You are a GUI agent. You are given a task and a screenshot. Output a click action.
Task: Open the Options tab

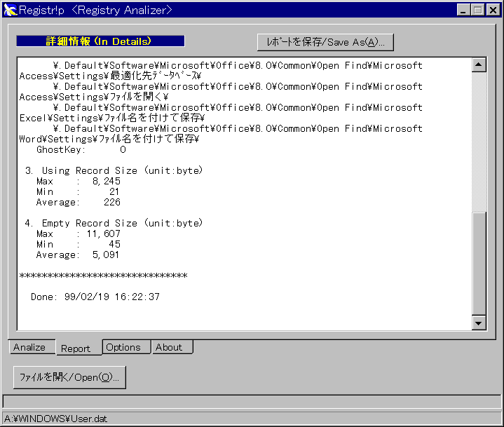[x=123, y=347]
